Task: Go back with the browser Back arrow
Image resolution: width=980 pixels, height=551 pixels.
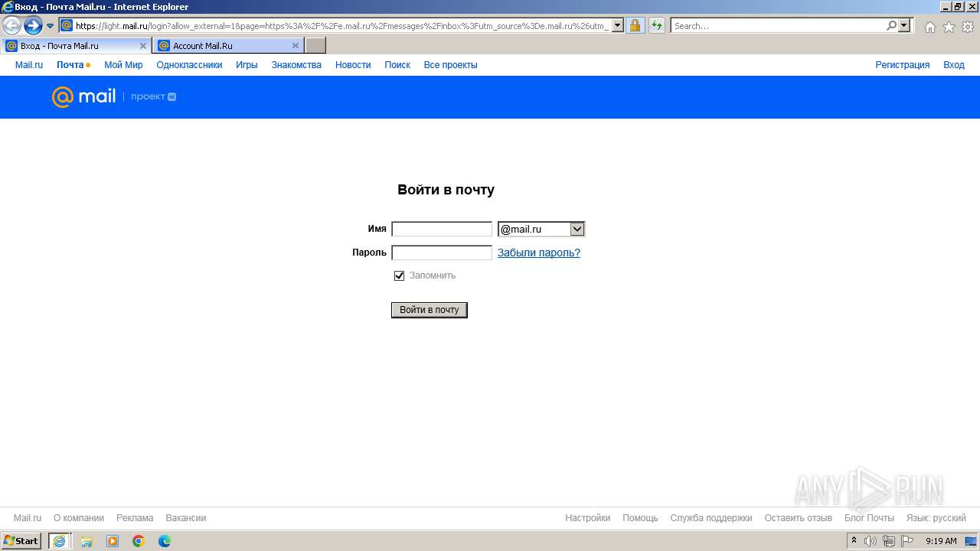Action: click(x=11, y=26)
